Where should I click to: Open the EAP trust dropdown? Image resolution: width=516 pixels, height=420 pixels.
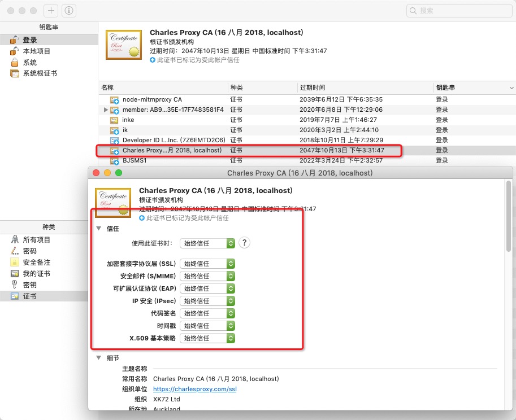click(x=207, y=288)
